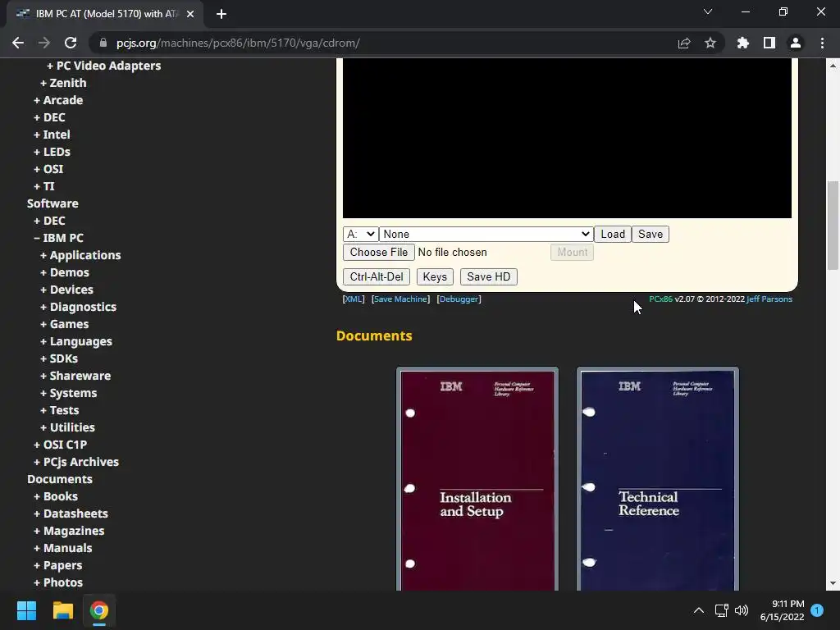Expand the TI sidebar item
Image resolution: width=840 pixels, height=630 pixels.
[44, 186]
